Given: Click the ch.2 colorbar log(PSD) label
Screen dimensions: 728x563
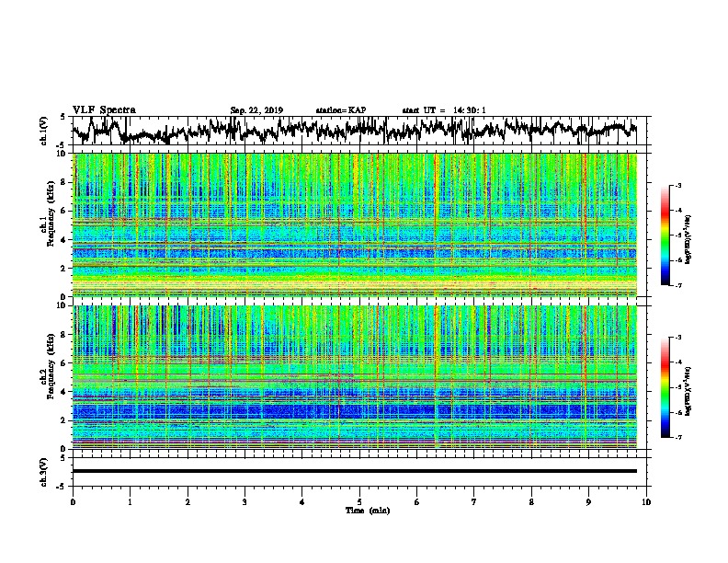Looking at the screenshot, I should point(688,391).
